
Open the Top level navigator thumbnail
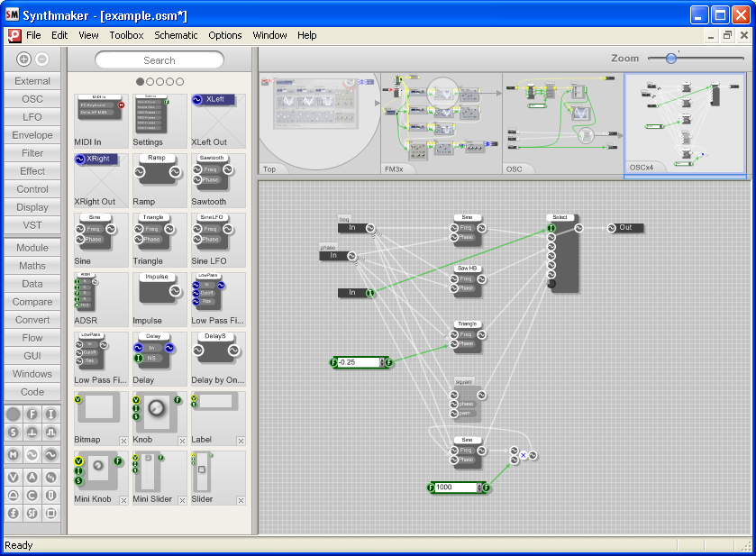319,123
